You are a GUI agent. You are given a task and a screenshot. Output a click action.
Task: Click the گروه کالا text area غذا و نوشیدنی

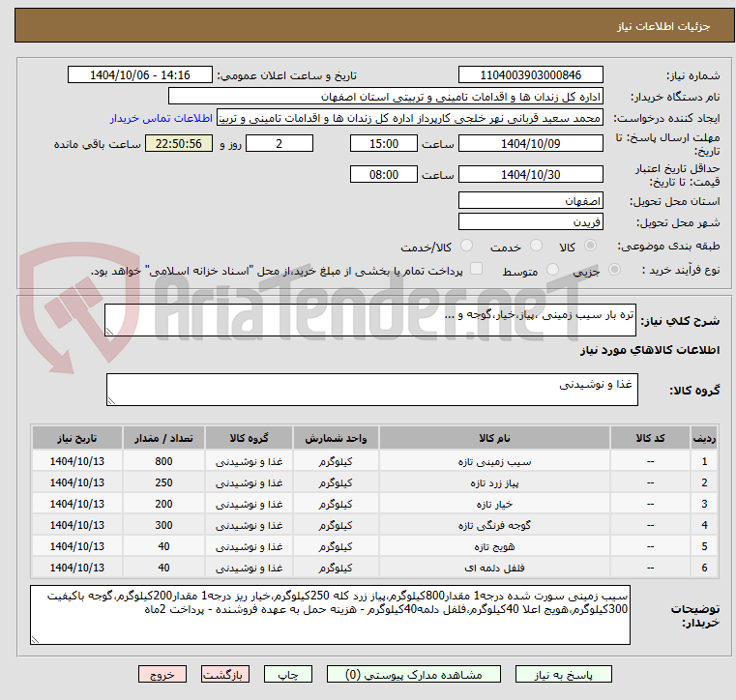point(371,390)
